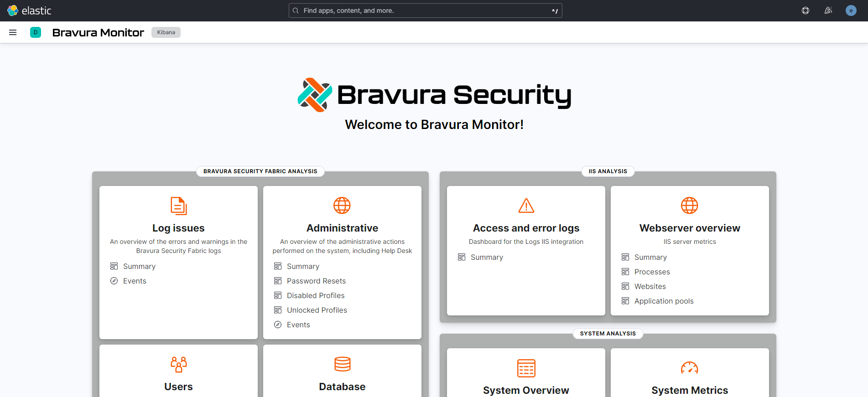
Task: Click the Elastic logo in header
Action: pos(29,10)
